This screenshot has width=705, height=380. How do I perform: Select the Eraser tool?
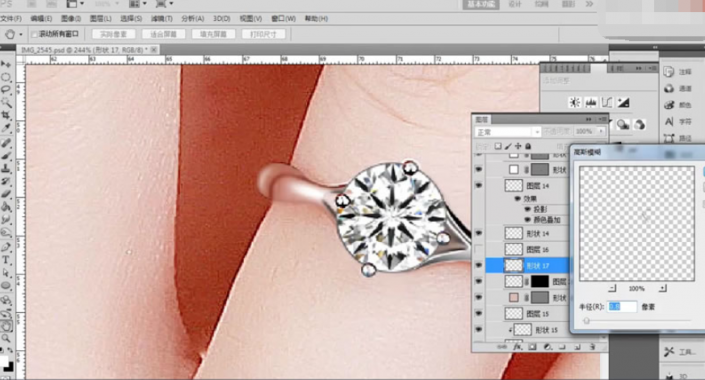click(x=6, y=194)
